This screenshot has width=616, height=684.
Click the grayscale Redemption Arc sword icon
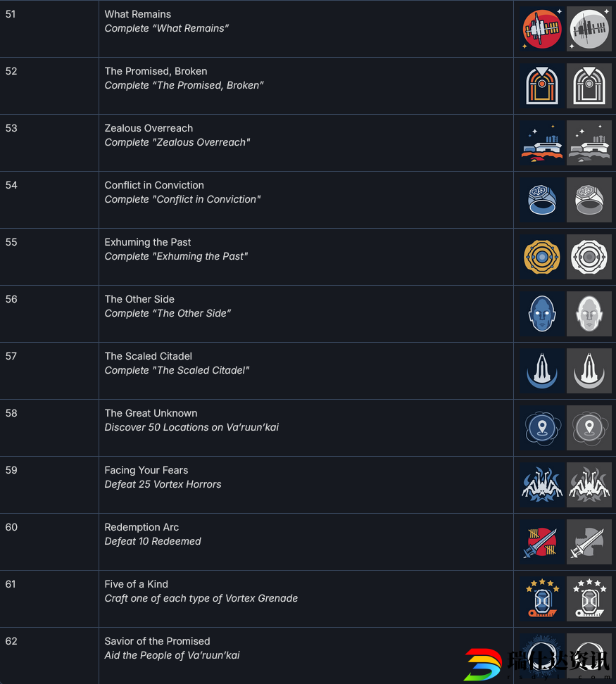[589, 542]
